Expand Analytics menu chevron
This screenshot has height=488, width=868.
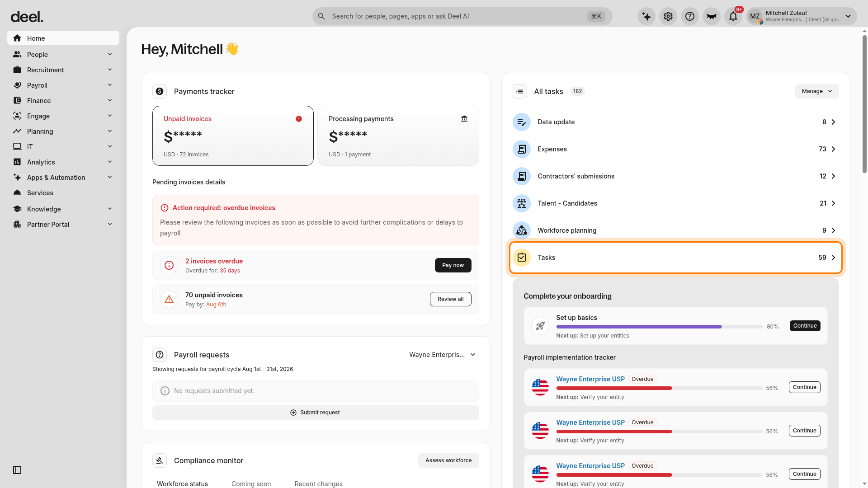pyautogui.click(x=110, y=162)
